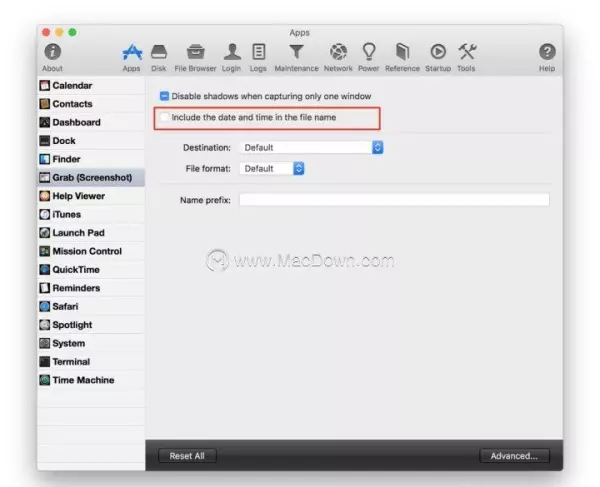This screenshot has width=600, height=487.
Task: Open the Reference toolbar section
Action: [402, 57]
